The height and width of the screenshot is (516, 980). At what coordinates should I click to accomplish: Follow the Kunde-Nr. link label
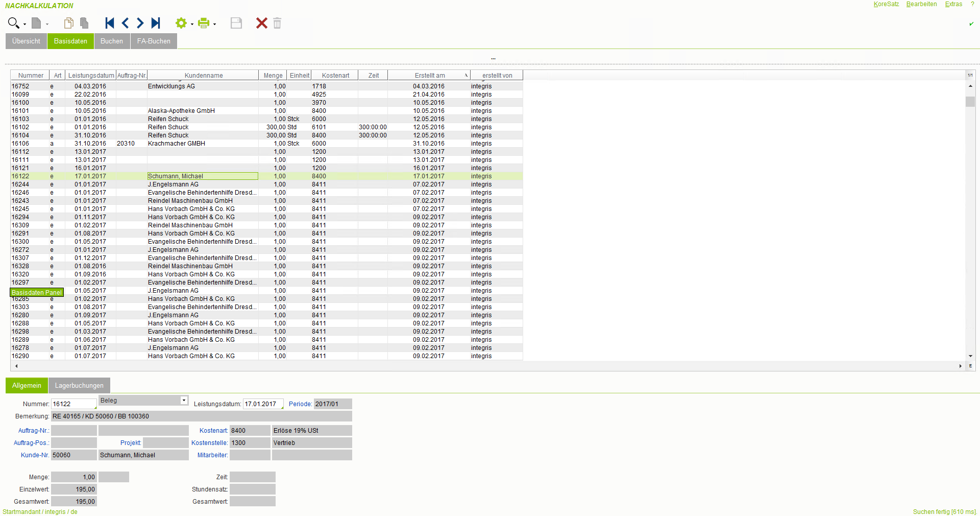(x=35, y=455)
